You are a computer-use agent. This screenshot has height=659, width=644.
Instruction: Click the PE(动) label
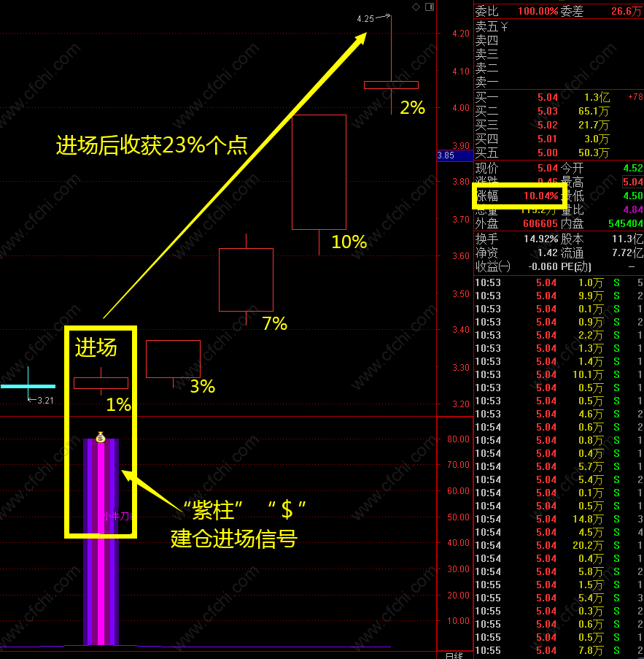(x=576, y=267)
